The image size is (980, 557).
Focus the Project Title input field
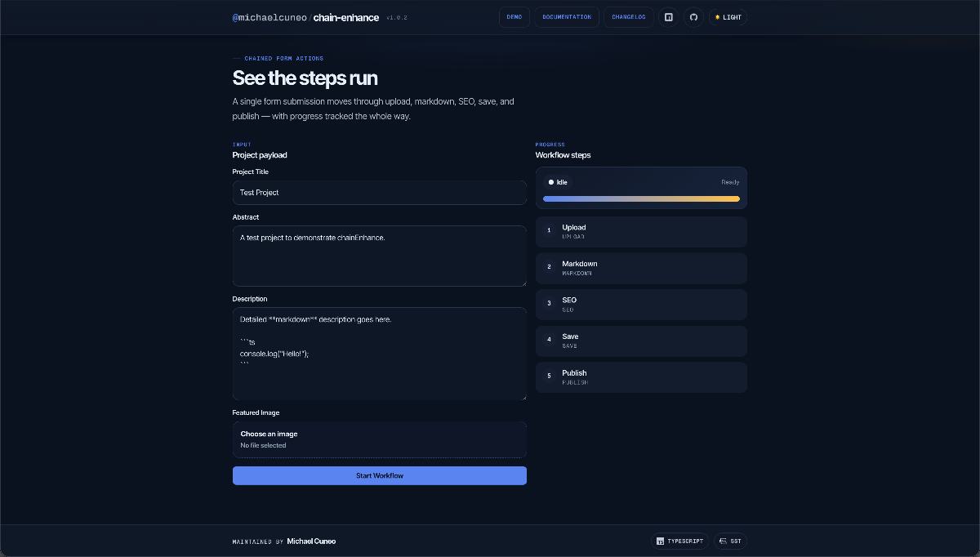380,193
